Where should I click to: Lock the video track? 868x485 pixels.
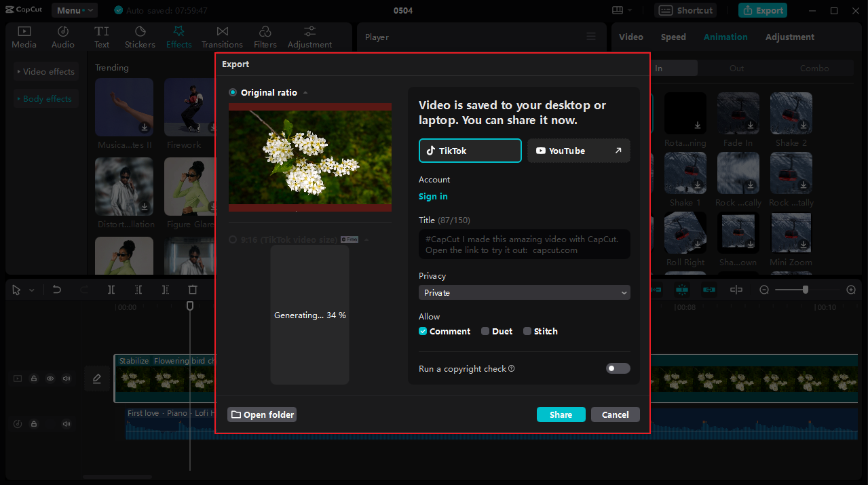tap(34, 379)
